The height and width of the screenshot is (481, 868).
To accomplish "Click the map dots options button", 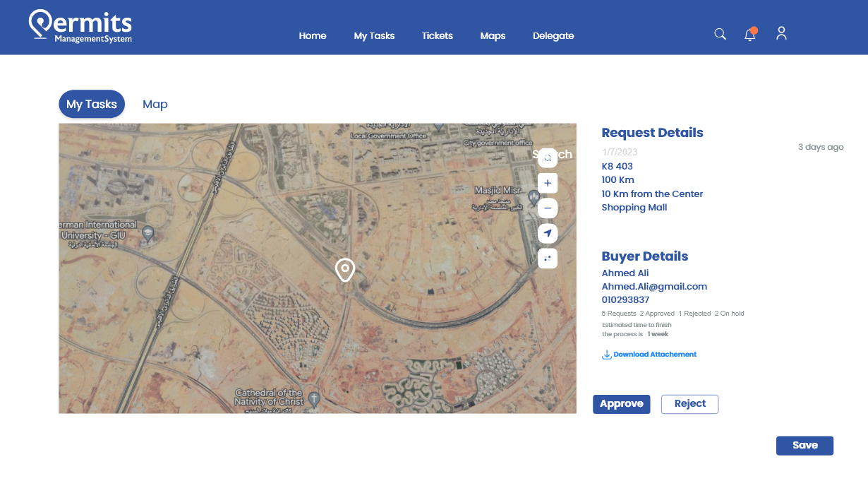I will coord(548,259).
